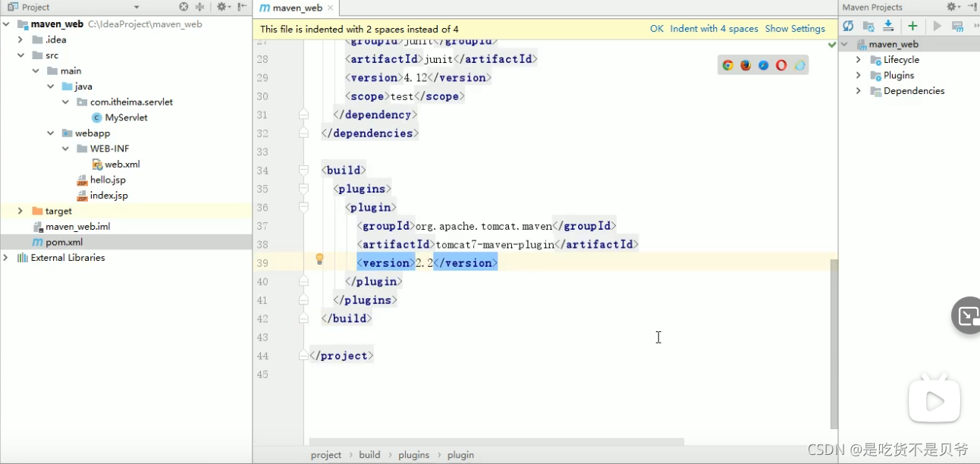The image size is (980, 464).
Task: Click the video play overlay button
Action: [934, 401]
